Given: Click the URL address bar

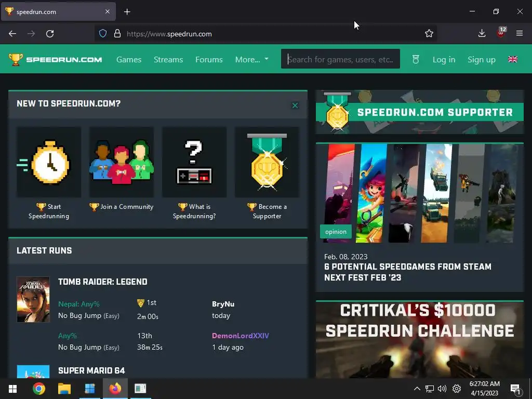Looking at the screenshot, I should pyautogui.click(x=265, y=34).
